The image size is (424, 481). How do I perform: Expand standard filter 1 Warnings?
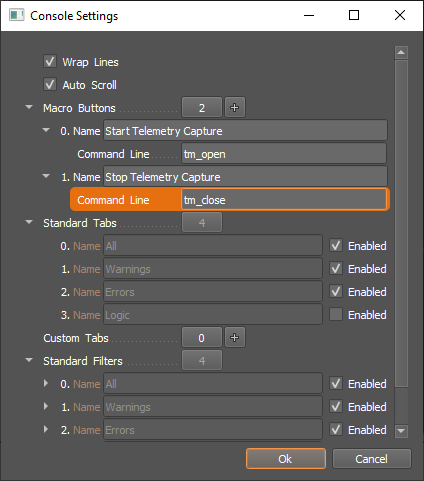pos(46,406)
